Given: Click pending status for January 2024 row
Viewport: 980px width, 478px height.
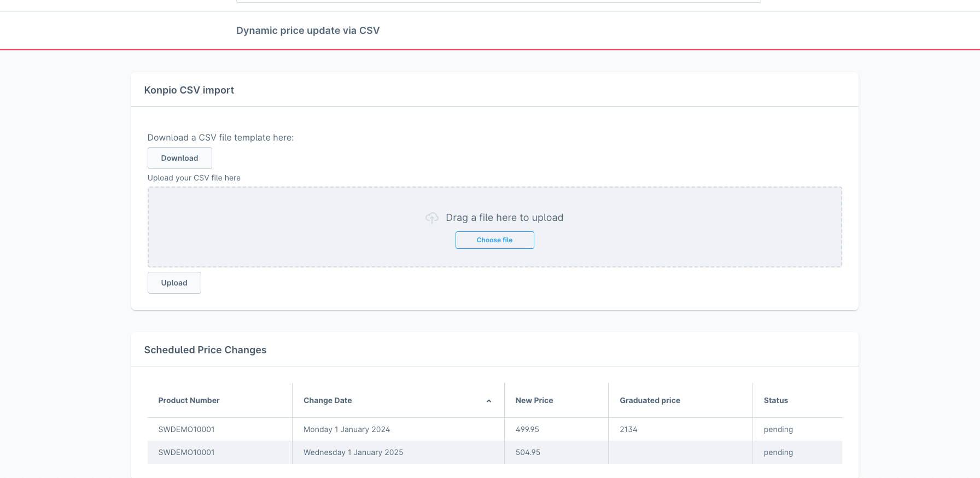Looking at the screenshot, I should pos(778,429).
